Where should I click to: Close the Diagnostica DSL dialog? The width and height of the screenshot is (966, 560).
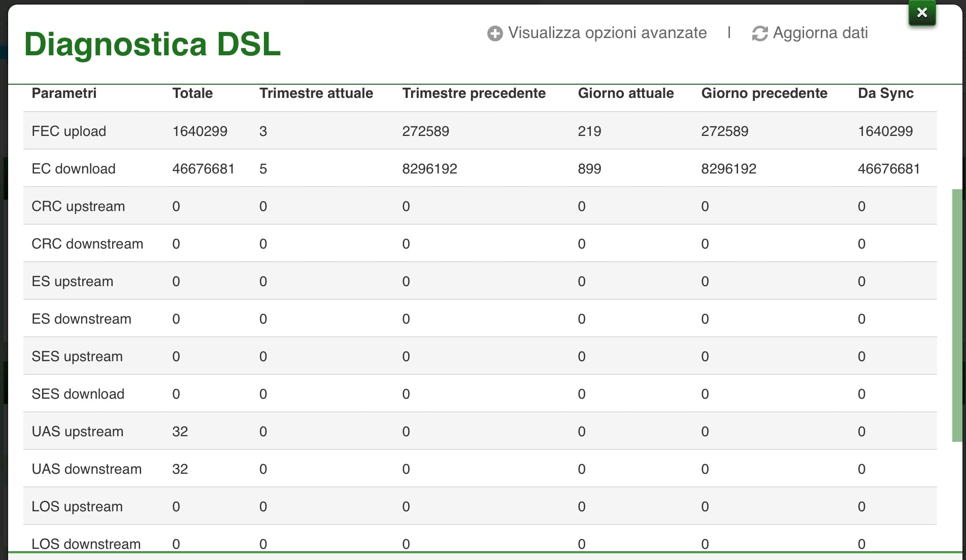point(922,13)
